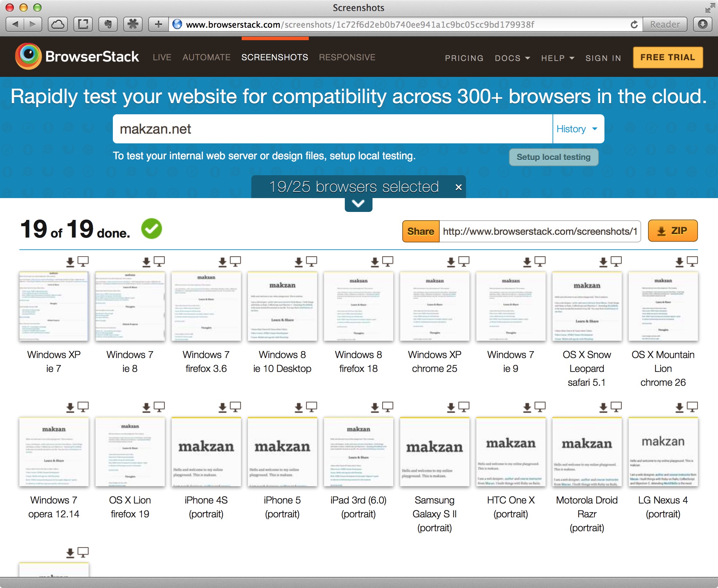718x588 pixels.
Task: Download all screenshots as ZIP
Action: (x=672, y=231)
